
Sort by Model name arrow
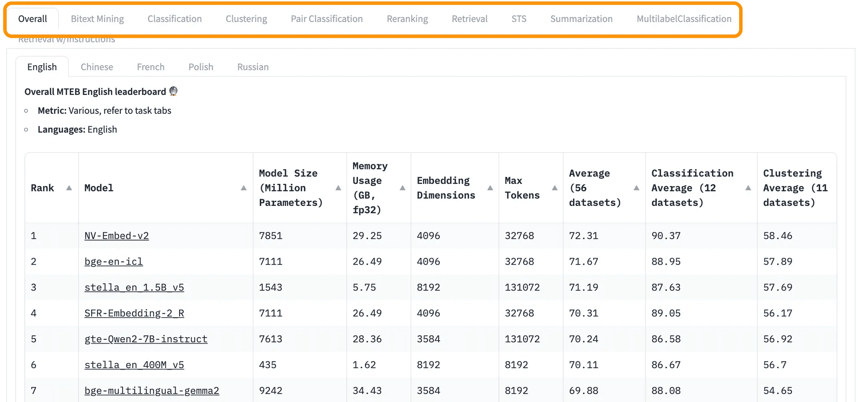point(244,188)
